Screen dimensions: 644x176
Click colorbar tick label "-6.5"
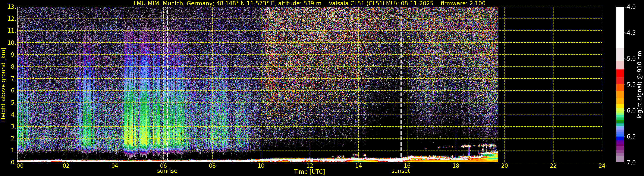click(x=630, y=137)
